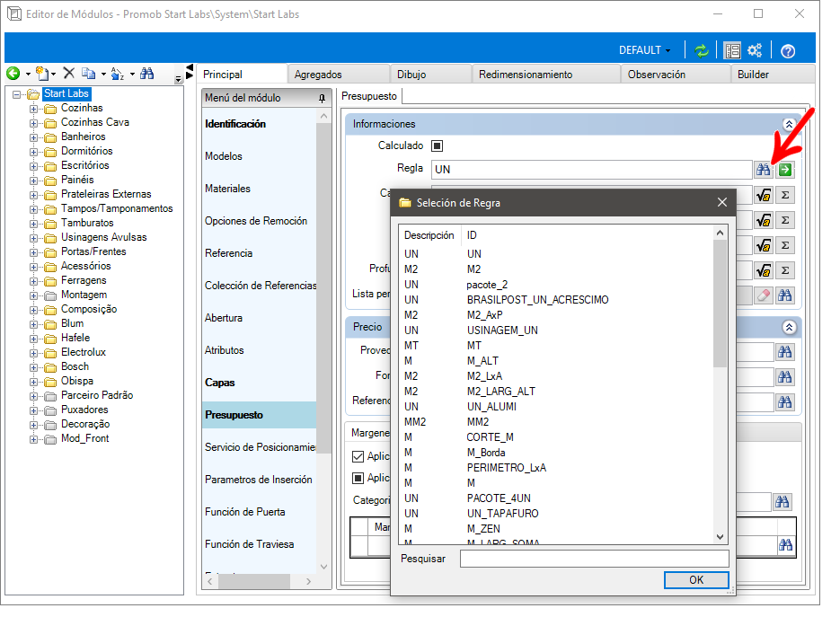
Task: Click the pin icon on Menú del módulo
Action: [x=322, y=98]
